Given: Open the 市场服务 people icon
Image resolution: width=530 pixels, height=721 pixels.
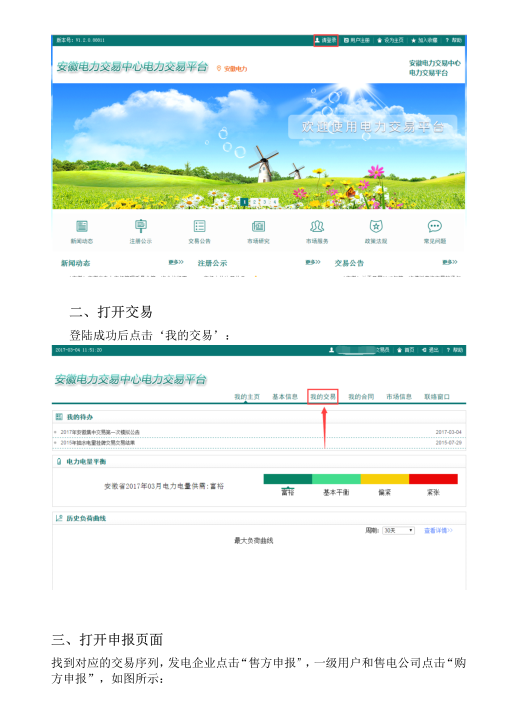Looking at the screenshot, I should [x=317, y=226].
